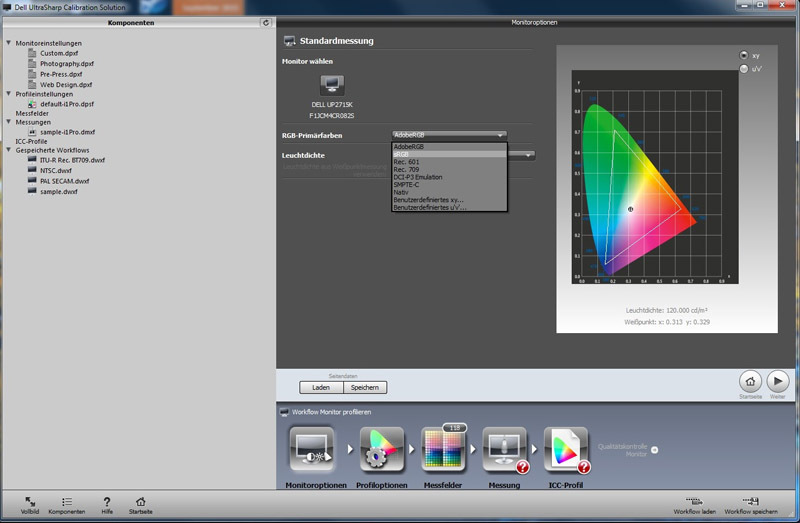This screenshot has width=800, height=523.
Task: Open the Messung workflow step icon
Action: coord(505,449)
